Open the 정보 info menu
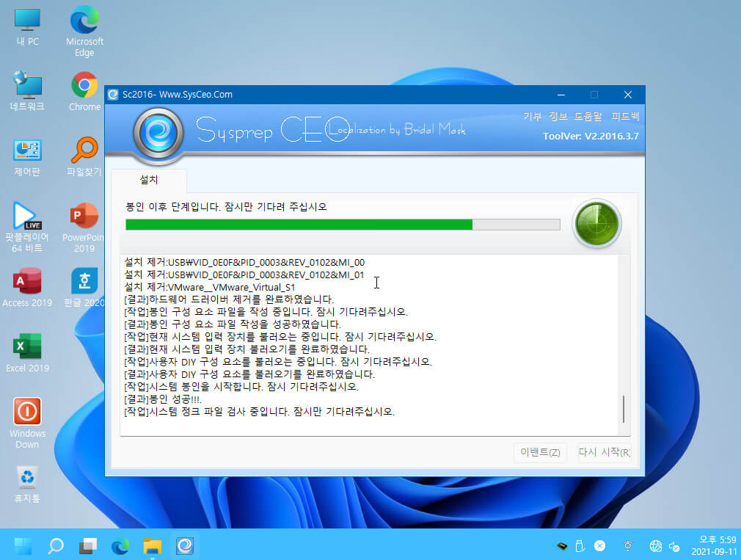 [558, 116]
